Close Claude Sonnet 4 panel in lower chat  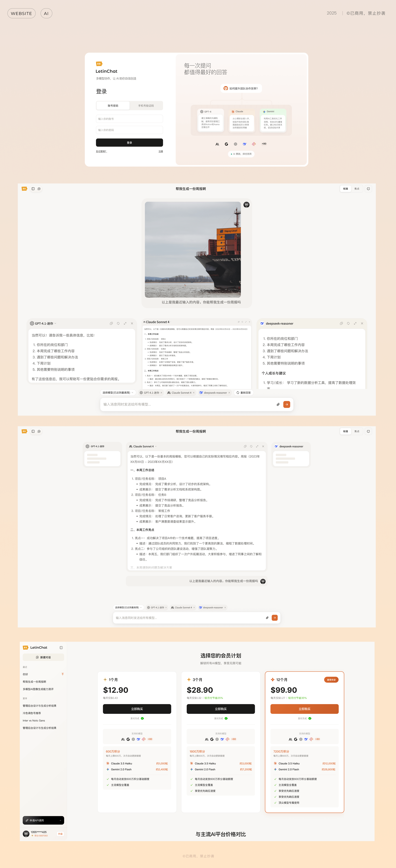[263, 447]
